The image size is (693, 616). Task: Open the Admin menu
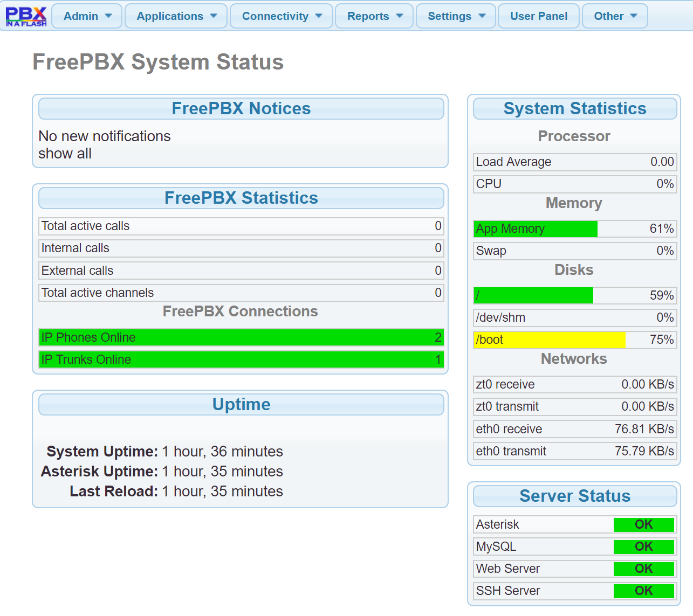point(87,16)
